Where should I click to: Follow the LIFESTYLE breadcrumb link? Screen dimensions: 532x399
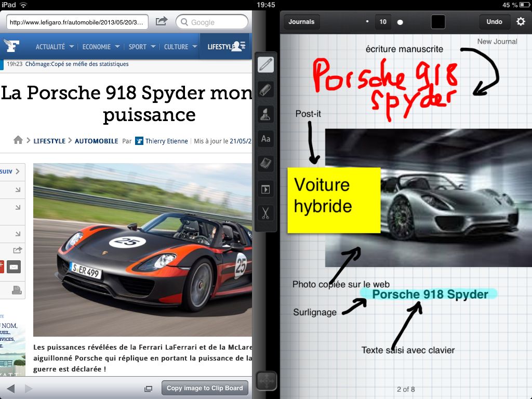(x=49, y=141)
